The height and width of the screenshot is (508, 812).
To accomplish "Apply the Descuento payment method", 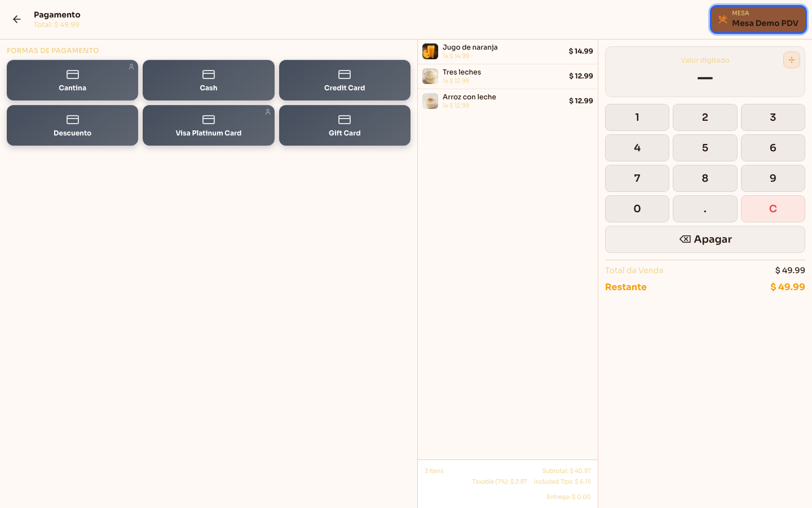I will coord(72,125).
